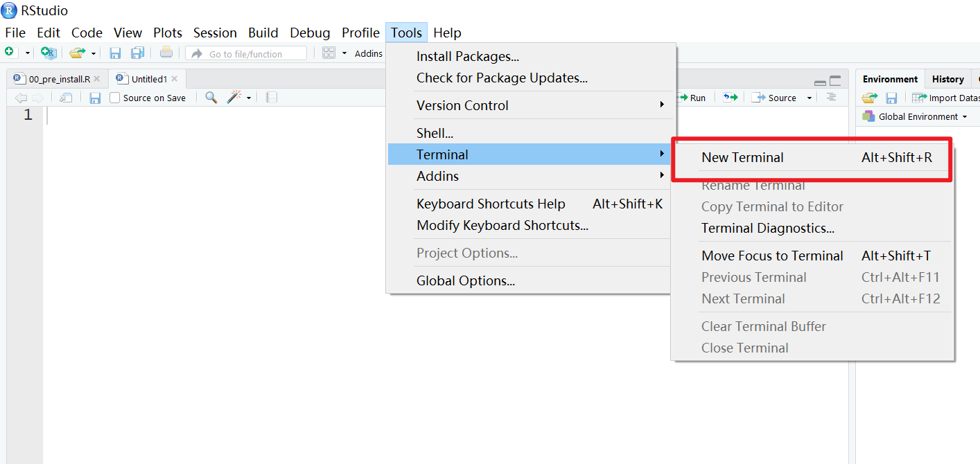Expand code tools wand dropdown arrow
Image resolution: width=980 pixels, height=464 pixels.
click(249, 98)
